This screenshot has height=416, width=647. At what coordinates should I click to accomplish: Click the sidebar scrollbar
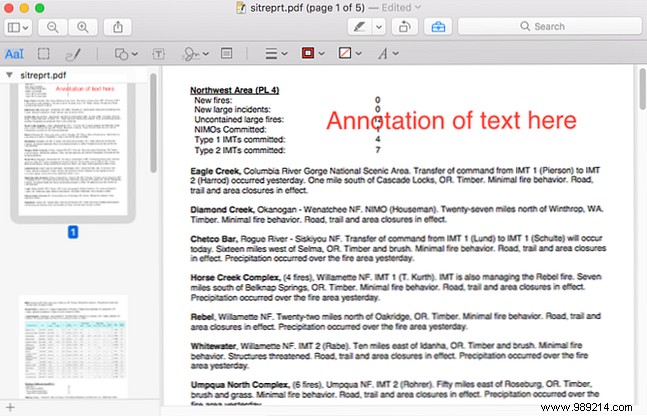pos(153,123)
